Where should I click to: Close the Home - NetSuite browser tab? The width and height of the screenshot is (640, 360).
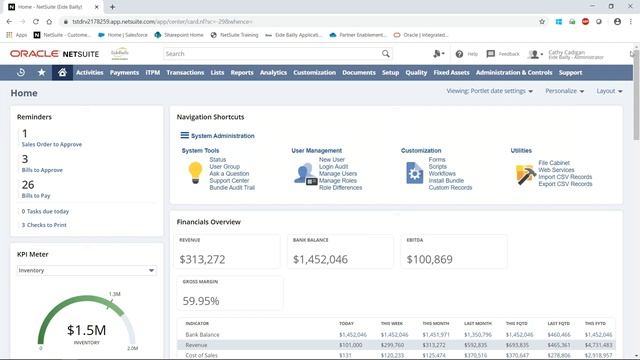[97, 7]
